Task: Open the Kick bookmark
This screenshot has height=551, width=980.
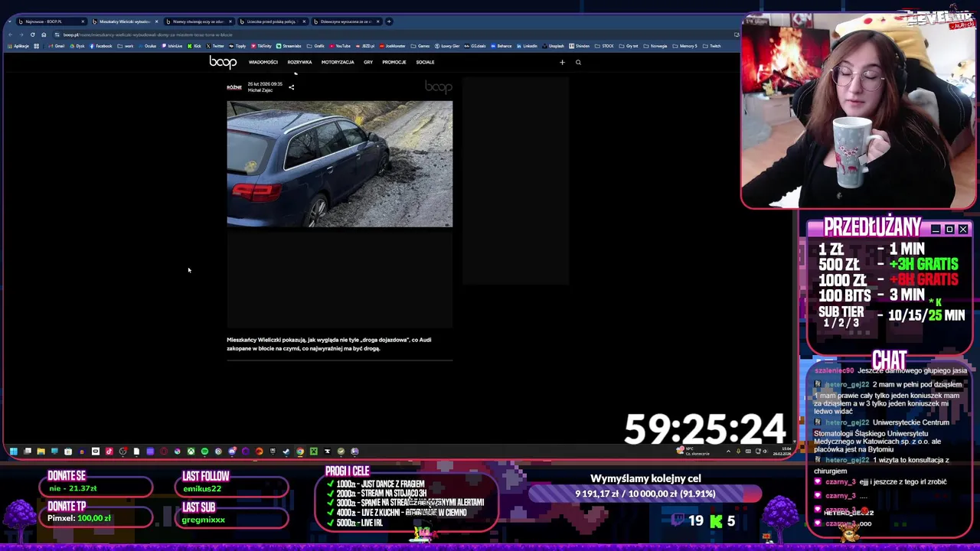Action: click(194, 46)
